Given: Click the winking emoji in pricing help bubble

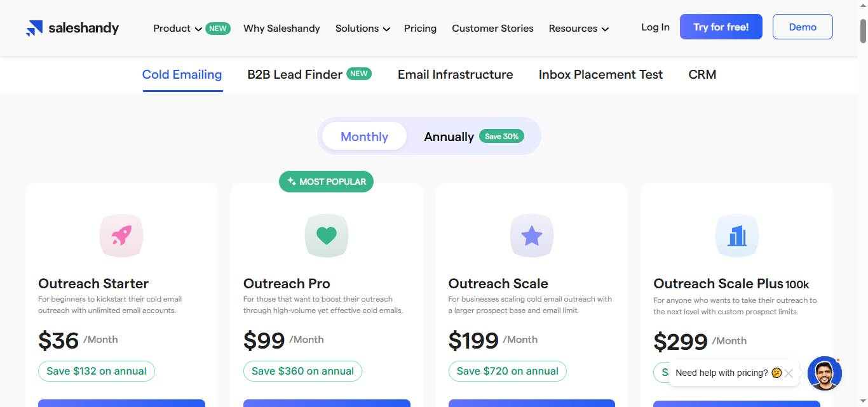Looking at the screenshot, I should tap(776, 373).
